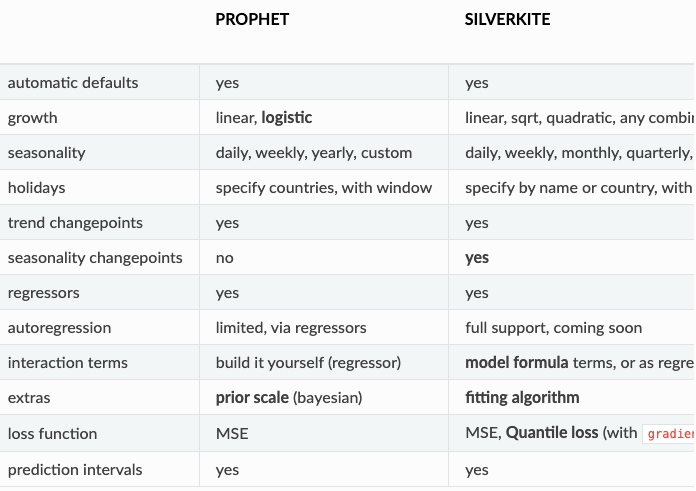The width and height of the screenshot is (696, 491).
Task: Select the 'seasonality' row label
Action: coord(47,153)
